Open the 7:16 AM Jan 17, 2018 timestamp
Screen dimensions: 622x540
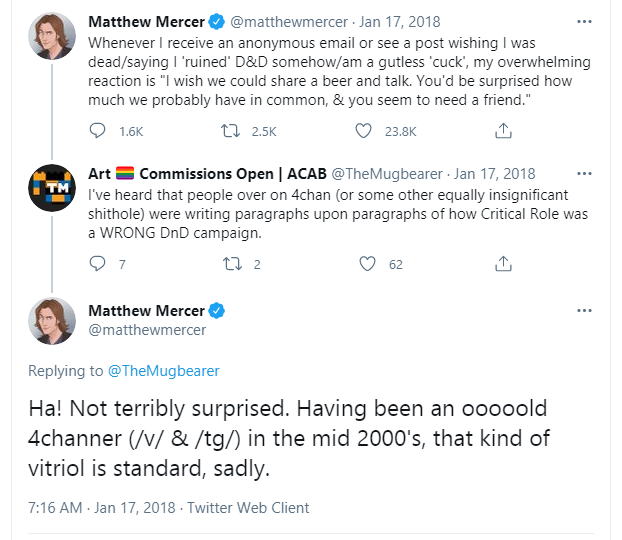pyautogui.click(x=101, y=508)
